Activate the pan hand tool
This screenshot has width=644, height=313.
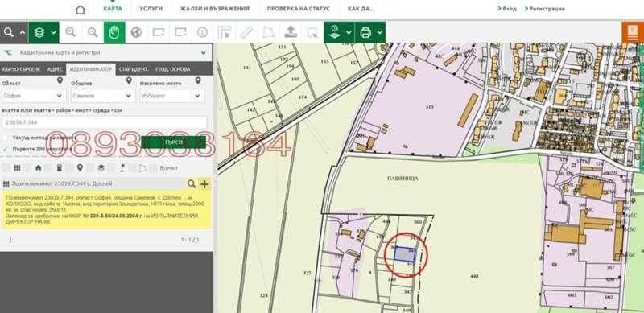click(114, 32)
